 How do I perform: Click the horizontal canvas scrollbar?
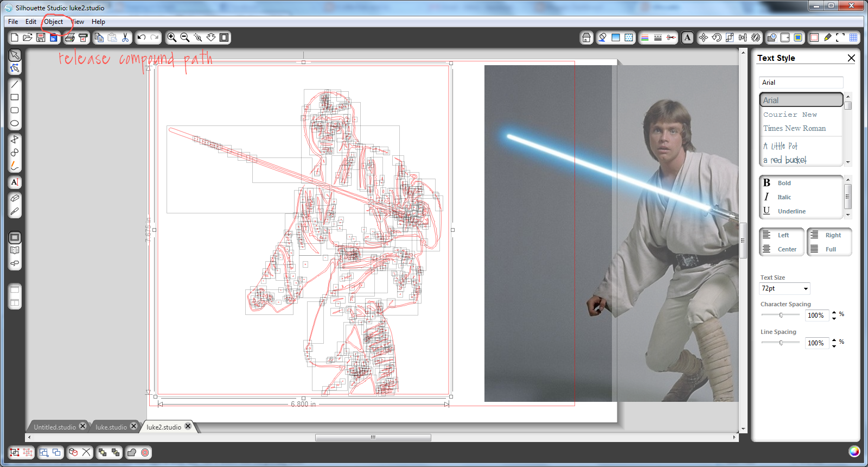[x=373, y=437]
